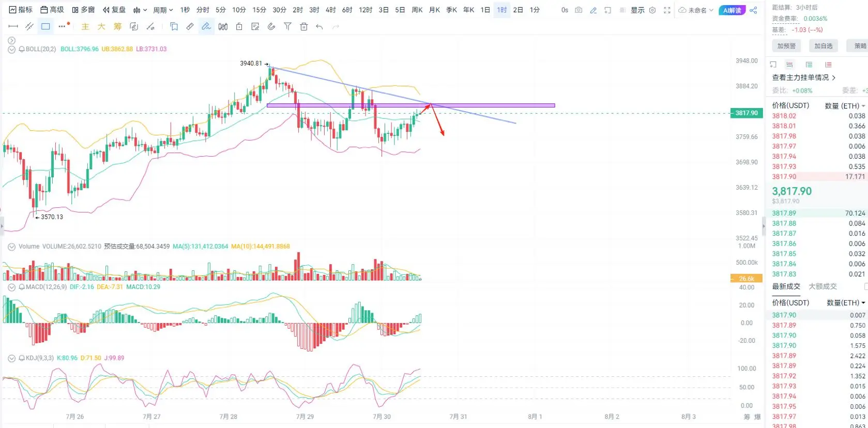Show both bids and asks order book view
868x428 pixels.
[x=789, y=65]
